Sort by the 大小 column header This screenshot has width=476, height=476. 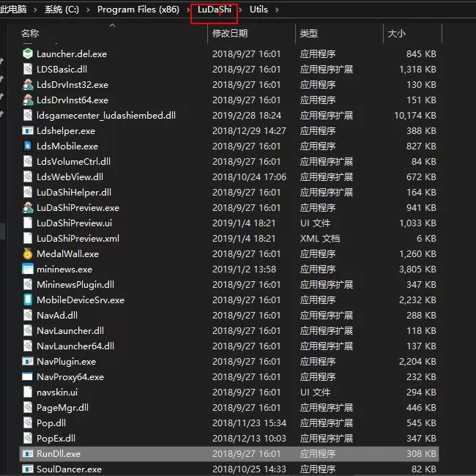point(396,33)
